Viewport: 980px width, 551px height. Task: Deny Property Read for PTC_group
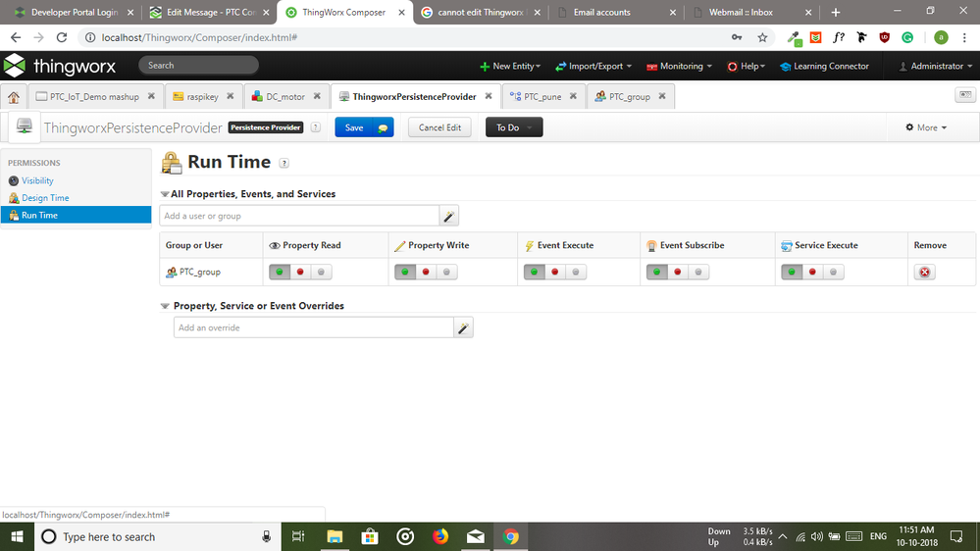click(x=300, y=273)
